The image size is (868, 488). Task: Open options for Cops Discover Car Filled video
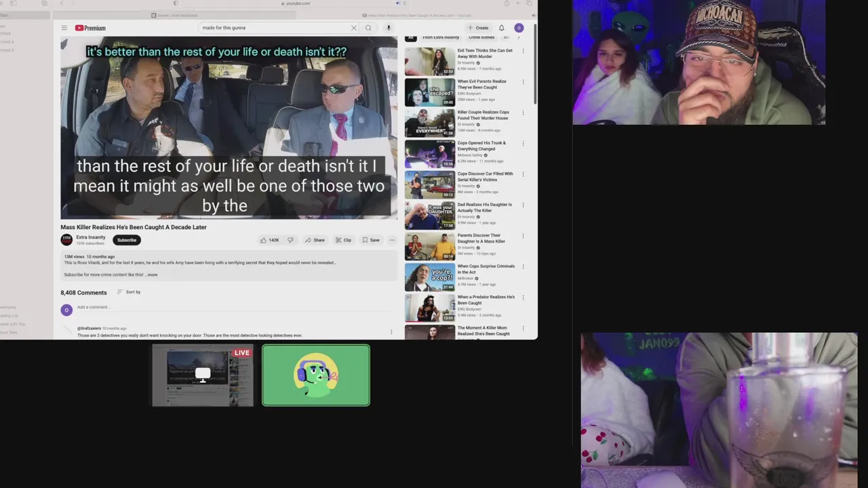point(523,174)
